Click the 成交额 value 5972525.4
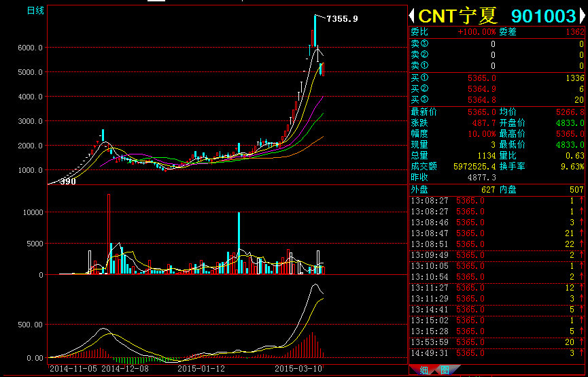 474,166
